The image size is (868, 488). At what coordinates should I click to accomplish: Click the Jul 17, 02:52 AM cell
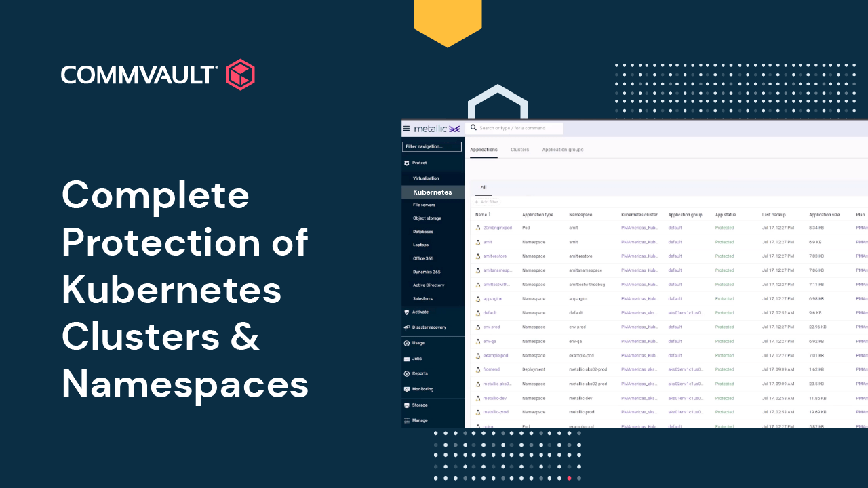point(778,313)
